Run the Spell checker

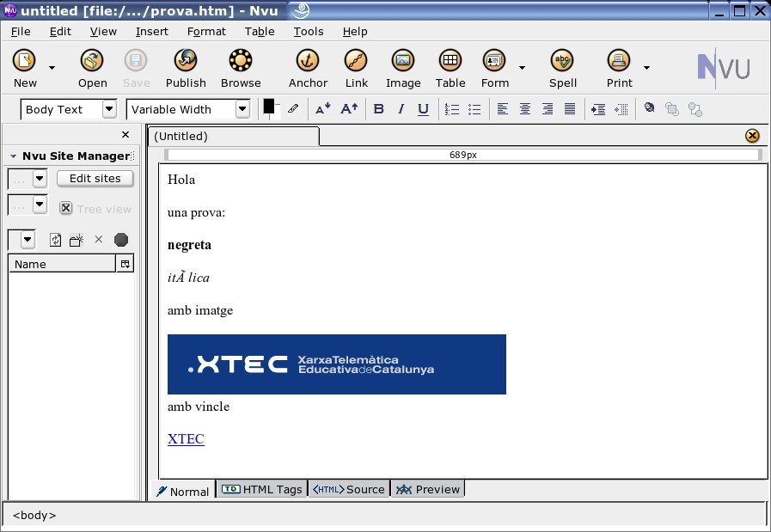[562, 61]
